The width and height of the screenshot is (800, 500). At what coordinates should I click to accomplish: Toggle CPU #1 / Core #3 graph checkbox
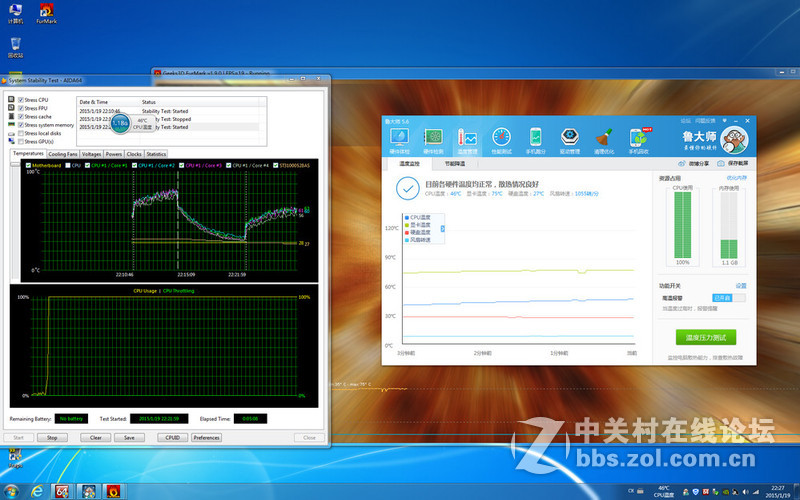click(182, 165)
